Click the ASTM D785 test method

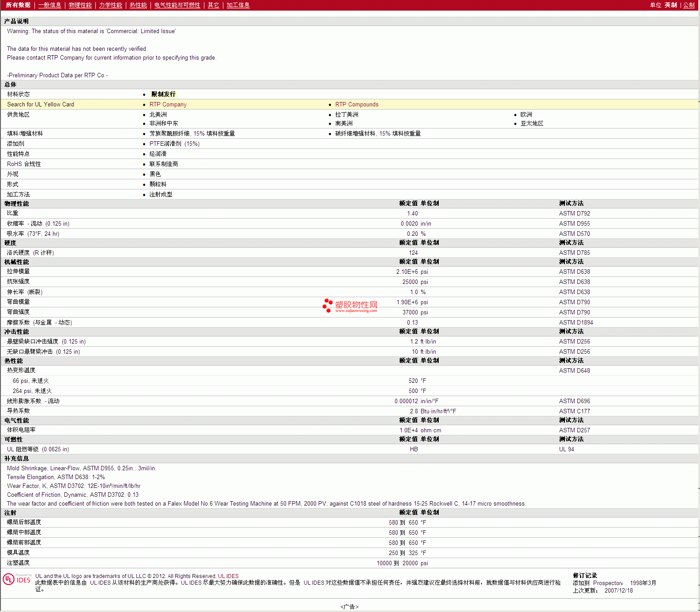click(x=574, y=253)
